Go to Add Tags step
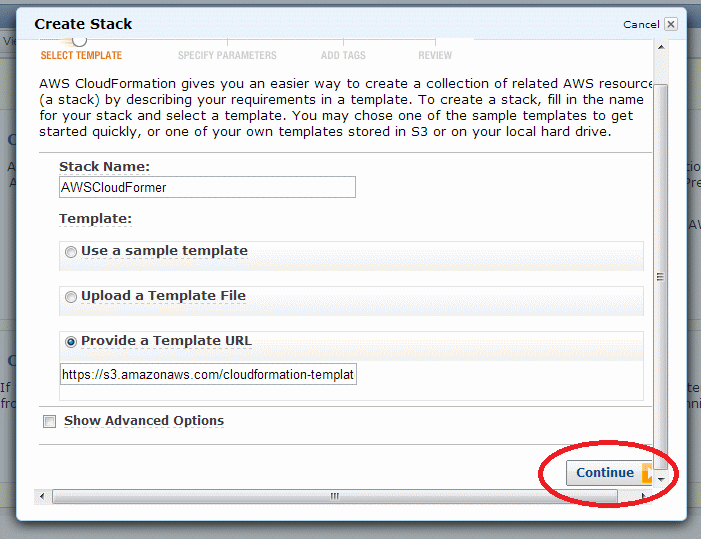 [x=343, y=55]
